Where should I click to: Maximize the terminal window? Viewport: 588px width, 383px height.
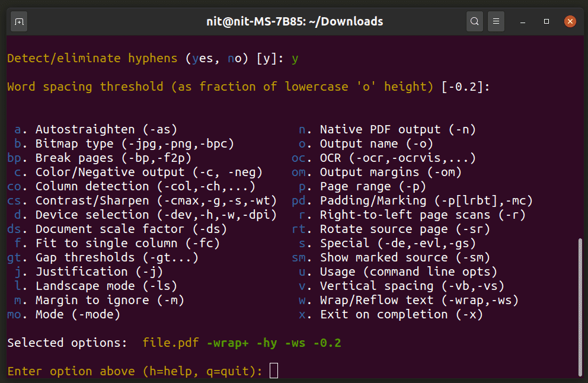tap(547, 22)
